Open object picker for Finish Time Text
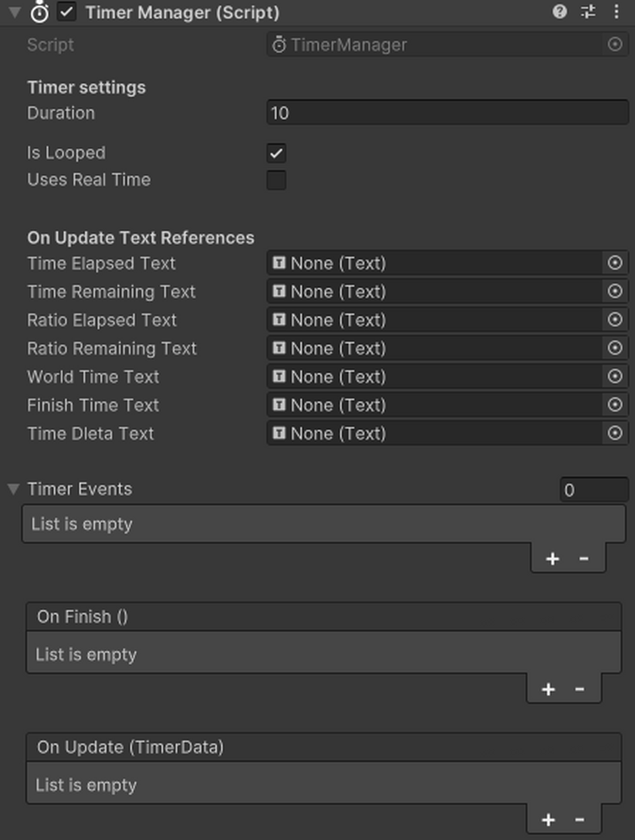635x840 pixels. point(616,405)
